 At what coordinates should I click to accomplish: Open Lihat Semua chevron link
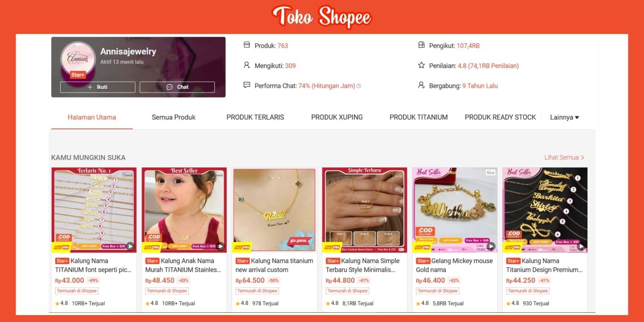coord(564,157)
